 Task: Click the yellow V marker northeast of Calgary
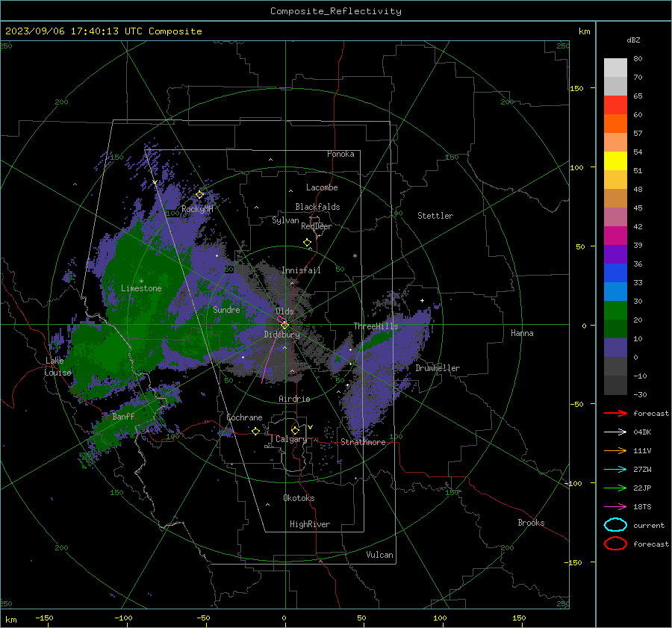click(311, 427)
